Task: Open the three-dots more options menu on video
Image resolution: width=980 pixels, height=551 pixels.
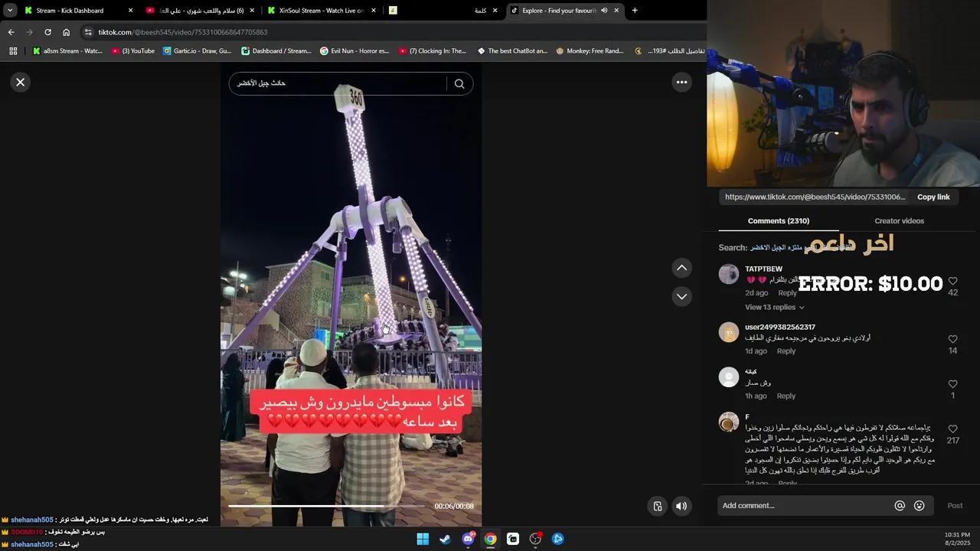Action: tap(681, 83)
